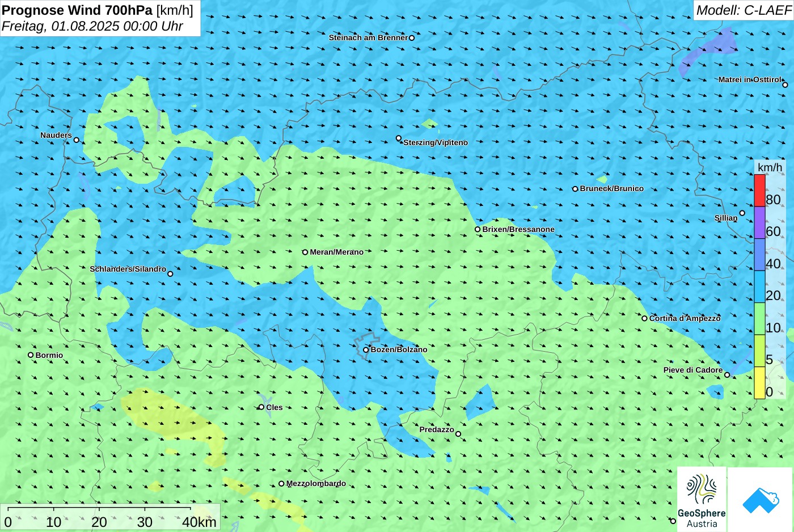The height and width of the screenshot is (532, 794).
Task: Click the GeoSphere Austria logo
Action: pyautogui.click(x=702, y=499)
